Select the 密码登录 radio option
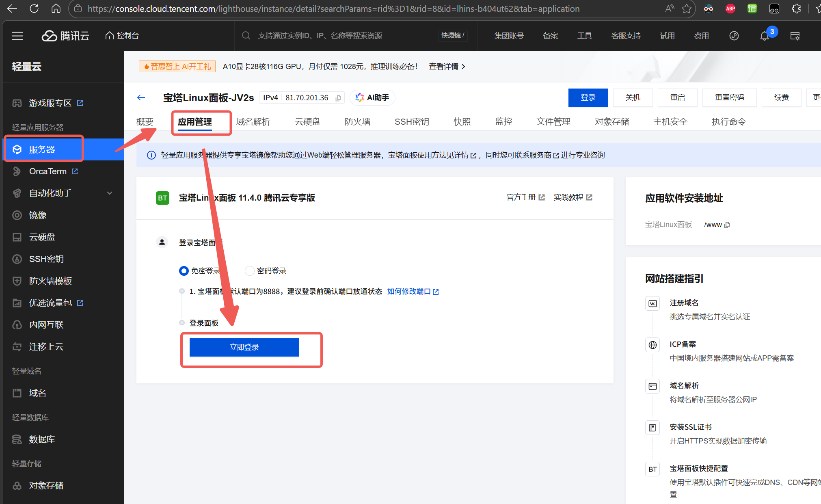 pyautogui.click(x=250, y=271)
